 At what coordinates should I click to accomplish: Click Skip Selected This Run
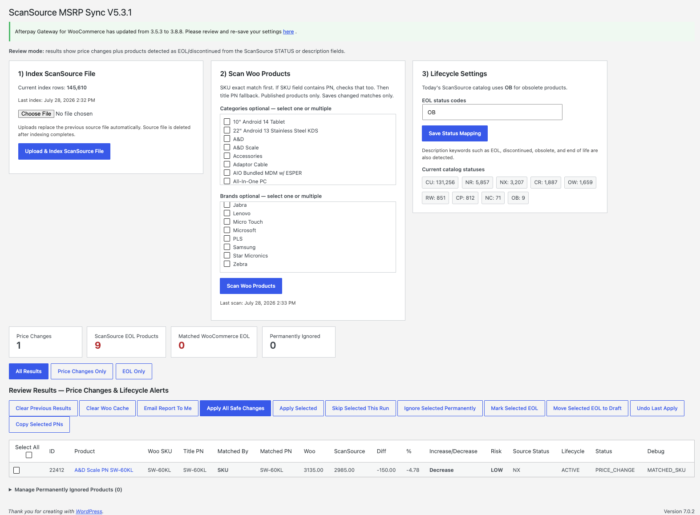coord(361,408)
